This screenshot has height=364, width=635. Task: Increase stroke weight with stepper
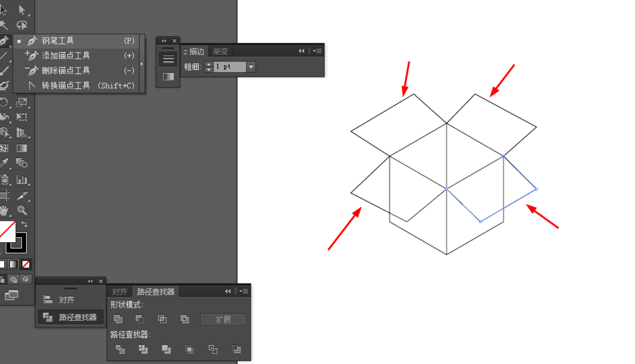[x=208, y=64]
